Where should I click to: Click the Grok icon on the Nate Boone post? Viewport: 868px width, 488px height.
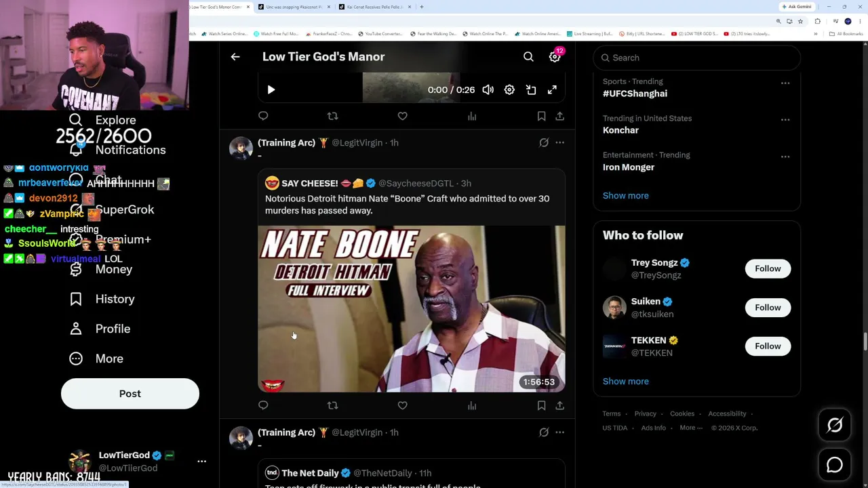click(544, 142)
